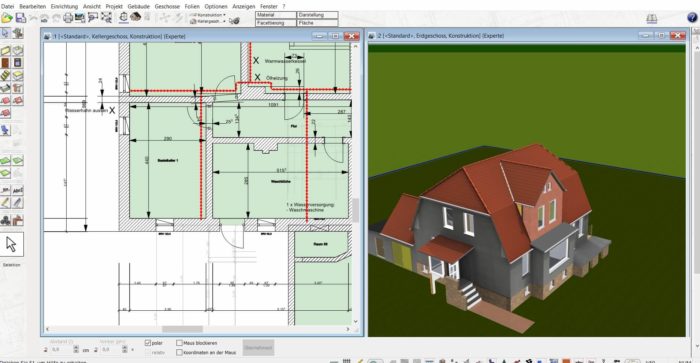This screenshot has height=363, width=700.
Task: Open the Ansicht menu
Action: coord(92,6)
